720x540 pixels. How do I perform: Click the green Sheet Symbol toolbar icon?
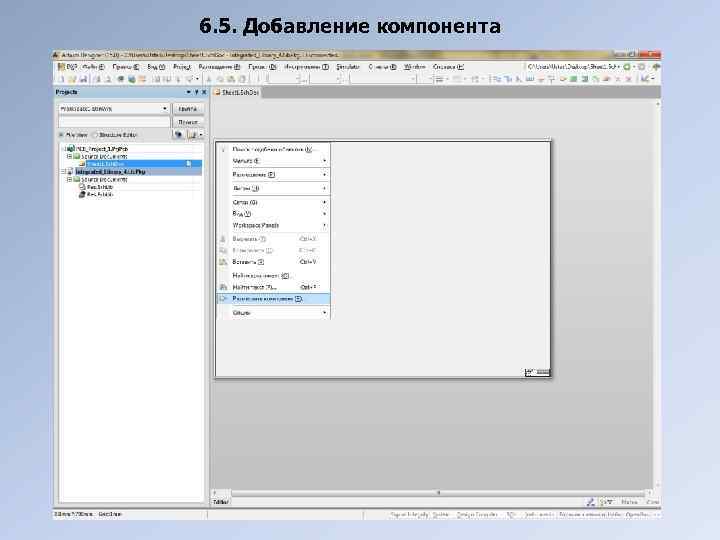(574, 79)
